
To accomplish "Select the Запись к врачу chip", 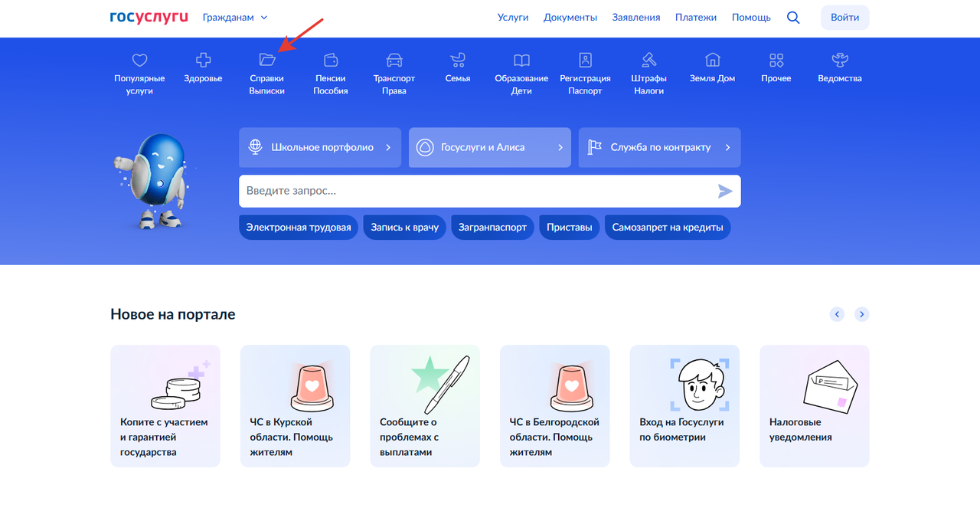I will coord(405,228).
